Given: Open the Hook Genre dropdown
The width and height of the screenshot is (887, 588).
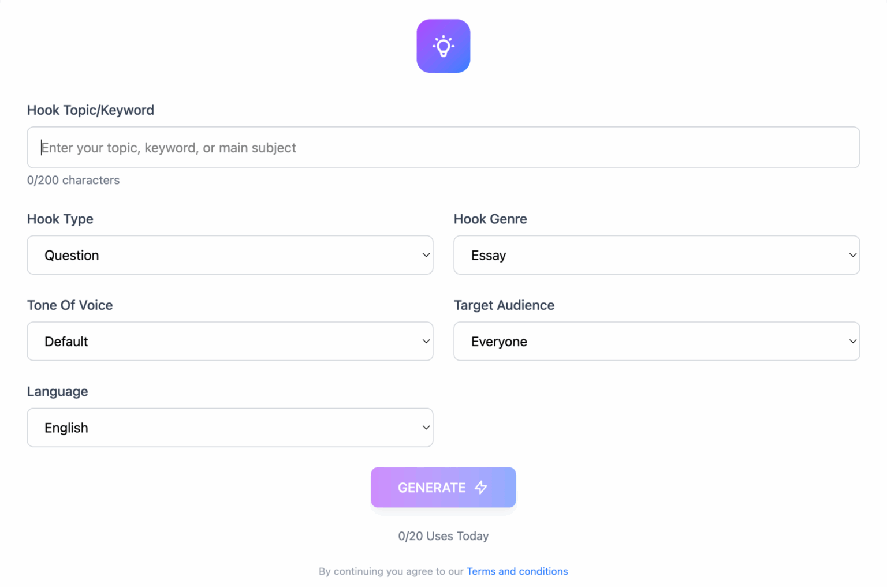Looking at the screenshot, I should (x=657, y=255).
